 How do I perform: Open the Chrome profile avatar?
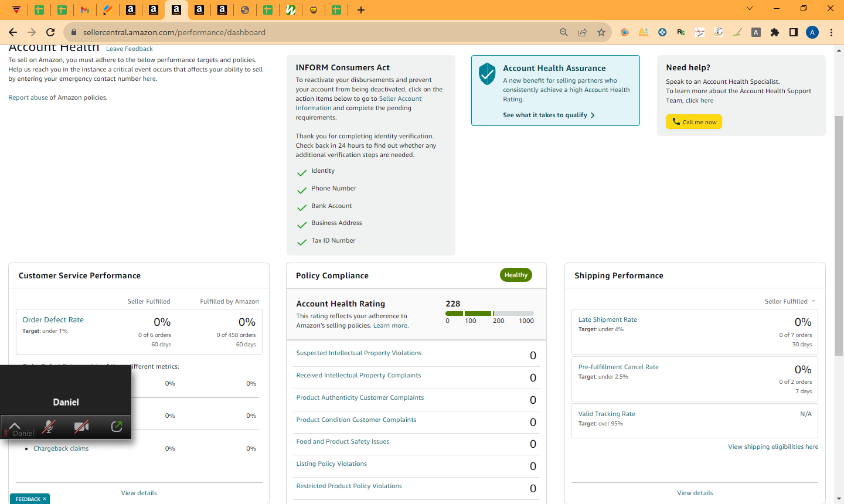point(812,32)
